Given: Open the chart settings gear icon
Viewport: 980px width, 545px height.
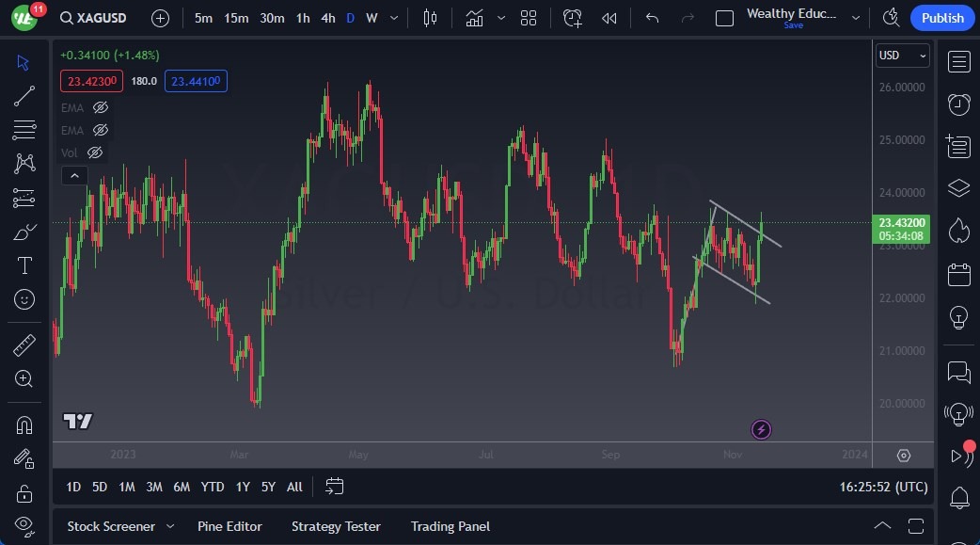Looking at the screenshot, I should click(904, 456).
